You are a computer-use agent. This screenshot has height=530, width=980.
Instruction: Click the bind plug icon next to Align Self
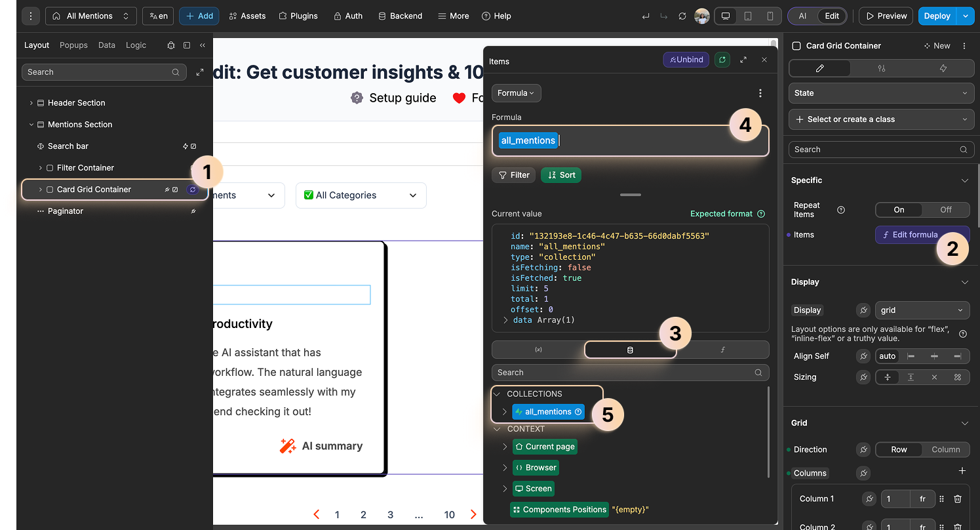[863, 356]
